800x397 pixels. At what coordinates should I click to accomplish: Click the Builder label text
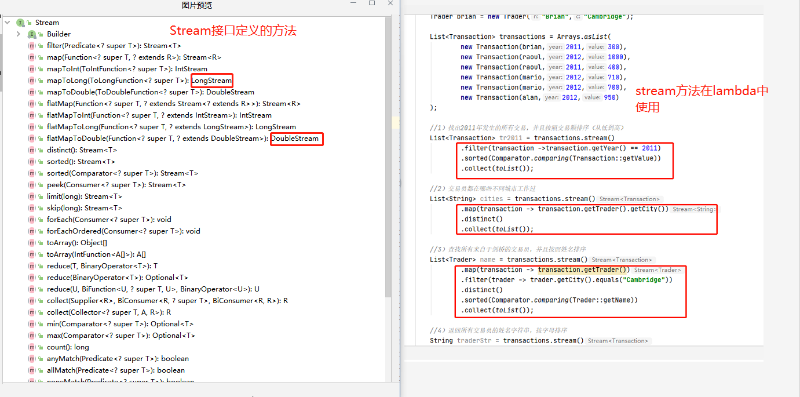(59, 34)
